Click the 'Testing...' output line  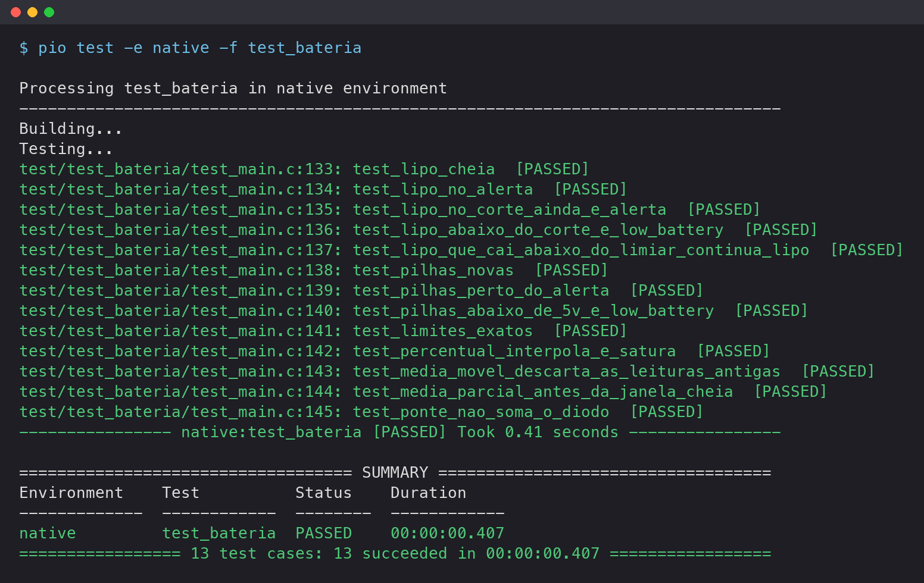coord(66,149)
